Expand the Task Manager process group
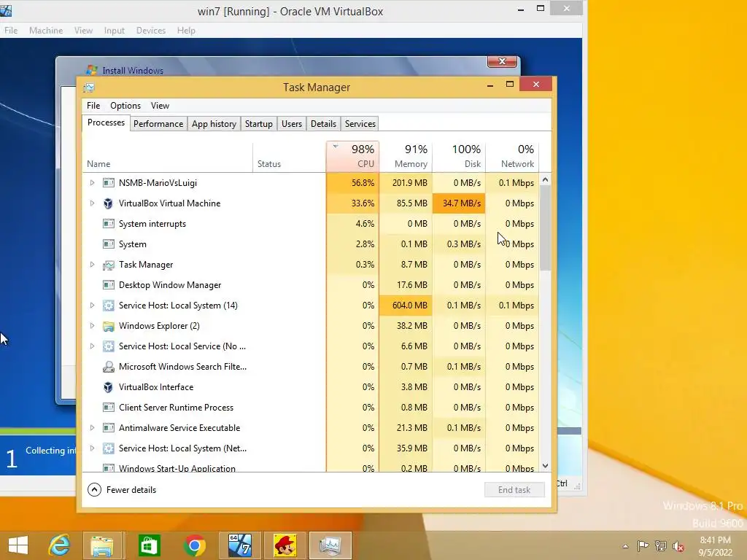This screenshot has height=560, width=747. (92, 265)
